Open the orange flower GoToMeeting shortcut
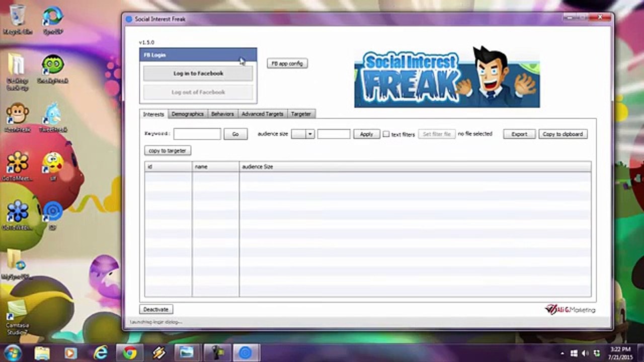644x362 pixels. pos(18,166)
